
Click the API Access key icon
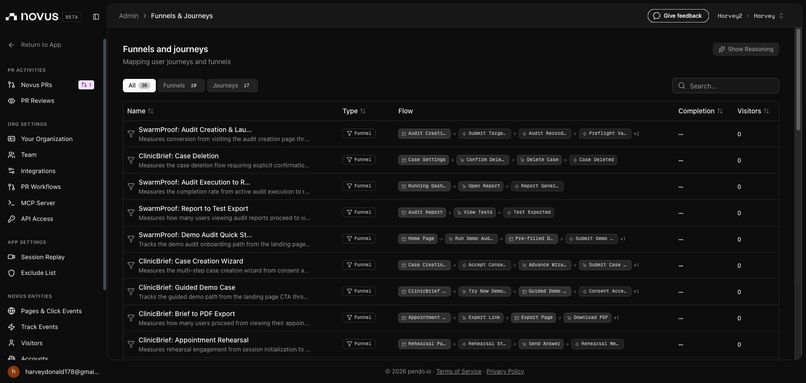tap(11, 218)
